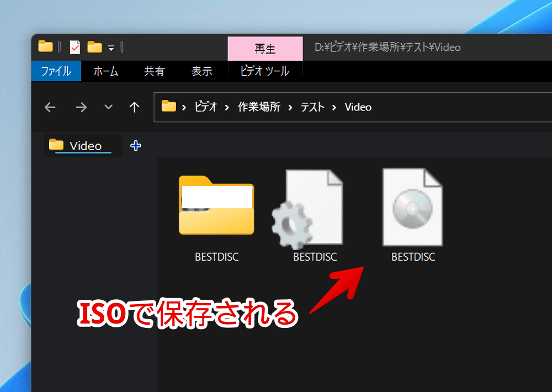Viewport: 552px width, 392px height.
Task: Select the Video folder tab
Action: pos(83,145)
